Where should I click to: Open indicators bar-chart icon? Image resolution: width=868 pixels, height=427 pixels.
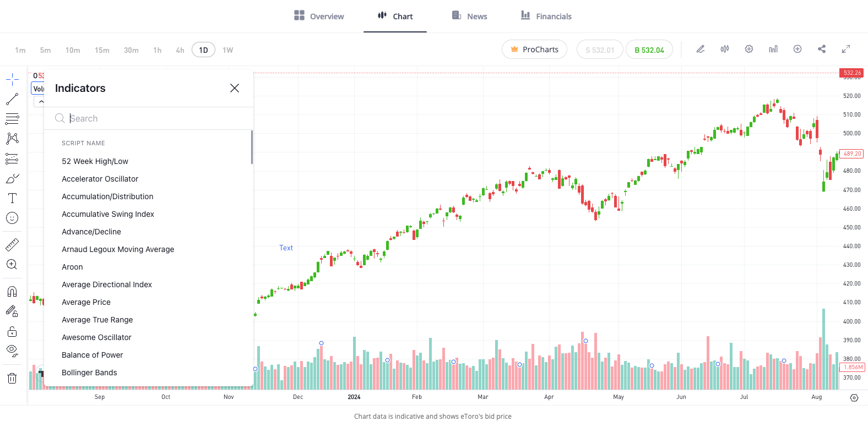773,49
